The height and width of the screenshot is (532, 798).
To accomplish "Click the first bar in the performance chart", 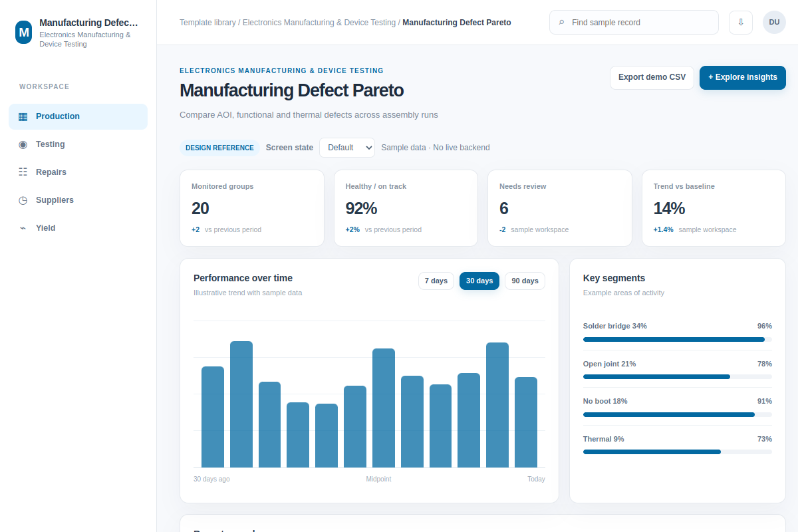I will (x=213, y=417).
